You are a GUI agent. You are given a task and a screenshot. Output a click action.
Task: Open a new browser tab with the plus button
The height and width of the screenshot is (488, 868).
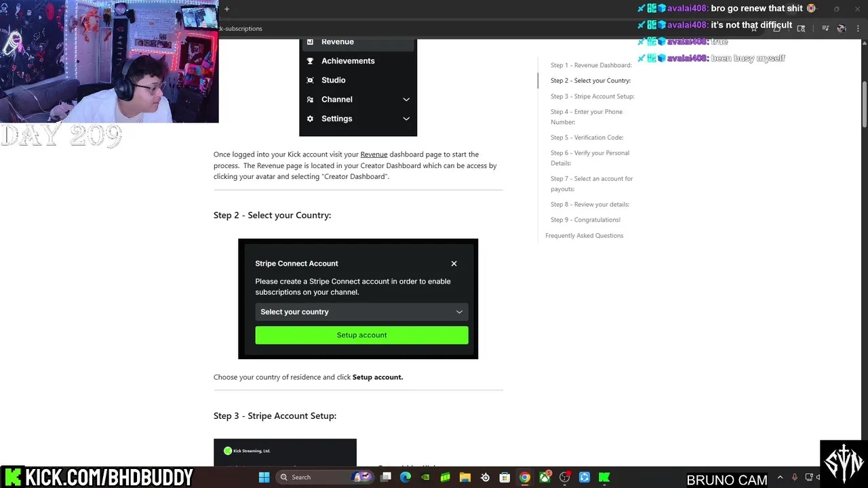coord(226,9)
